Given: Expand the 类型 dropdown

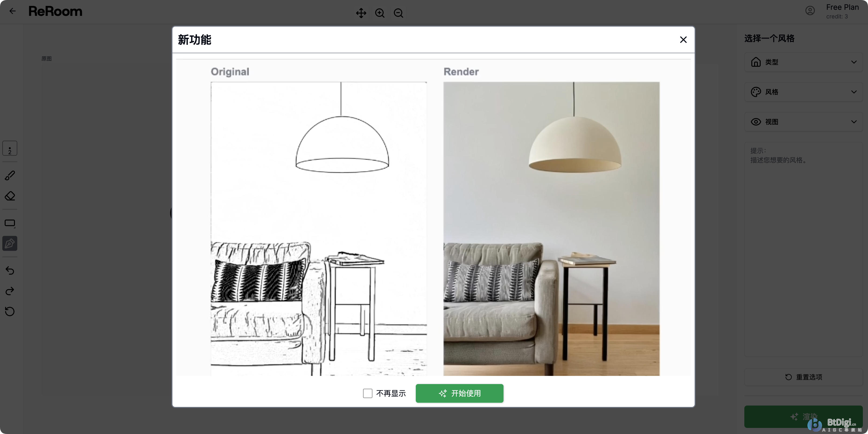Looking at the screenshot, I should [803, 62].
